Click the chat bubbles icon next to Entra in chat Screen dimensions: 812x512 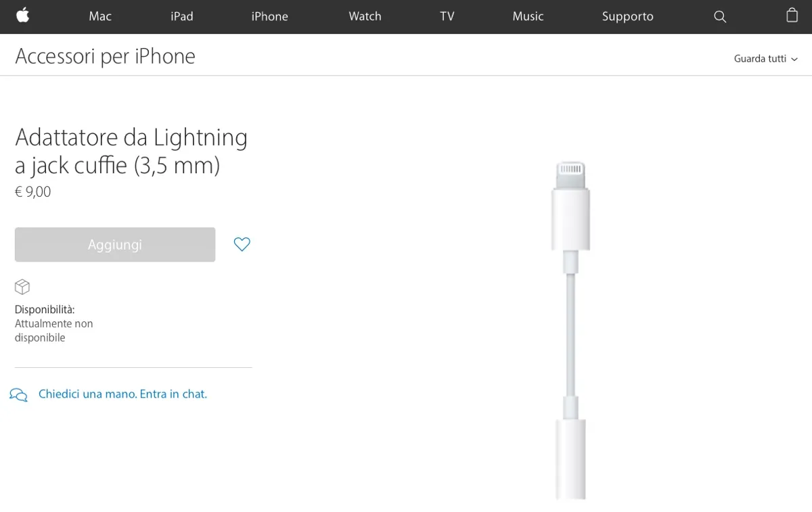[18, 394]
